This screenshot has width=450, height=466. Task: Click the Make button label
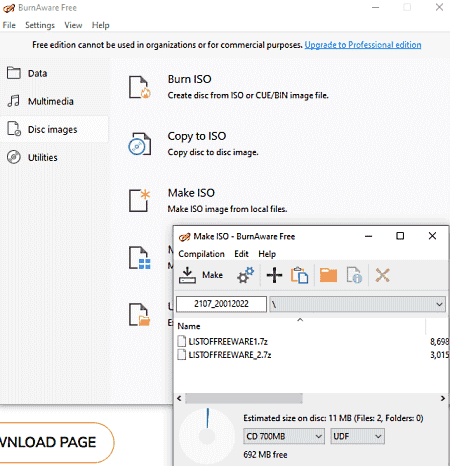point(212,275)
